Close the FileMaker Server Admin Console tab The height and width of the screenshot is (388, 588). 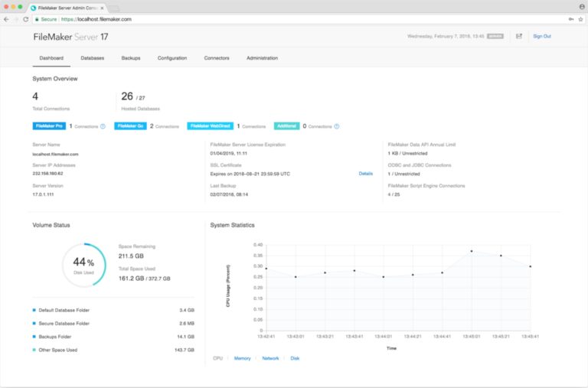(102, 8)
